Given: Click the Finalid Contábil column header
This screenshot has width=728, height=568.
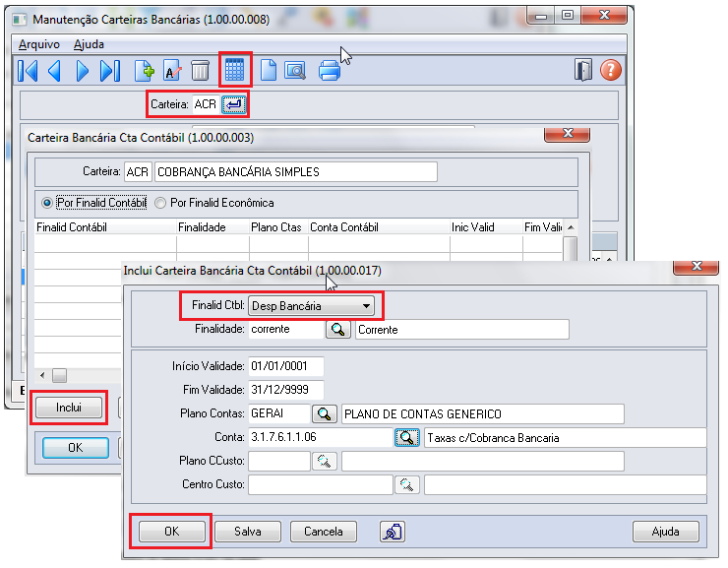Looking at the screenshot, I should [x=105, y=227].
